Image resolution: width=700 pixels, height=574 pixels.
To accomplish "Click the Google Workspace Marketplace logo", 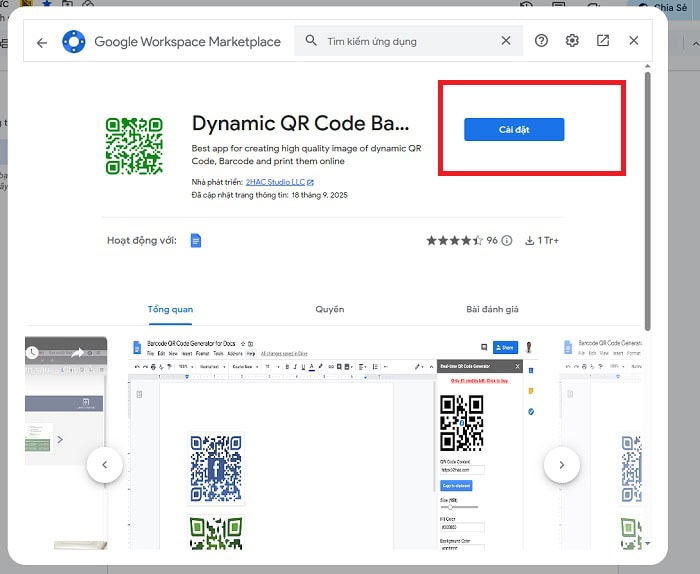I will tap(74, 42).
